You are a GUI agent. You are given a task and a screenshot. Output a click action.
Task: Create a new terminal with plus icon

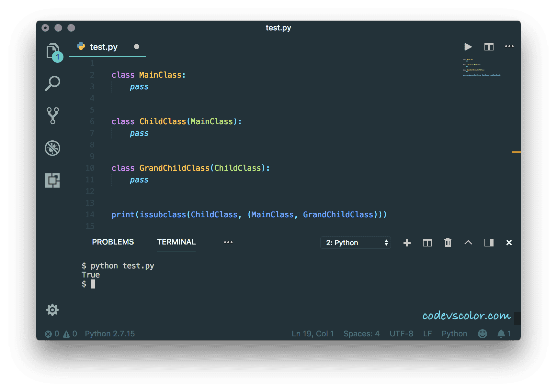[x=407, y=243]
